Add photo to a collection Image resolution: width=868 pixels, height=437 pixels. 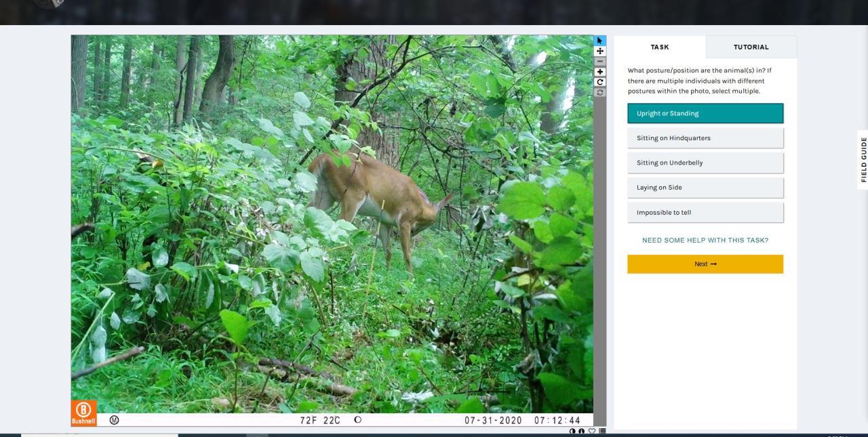[602, 431]
